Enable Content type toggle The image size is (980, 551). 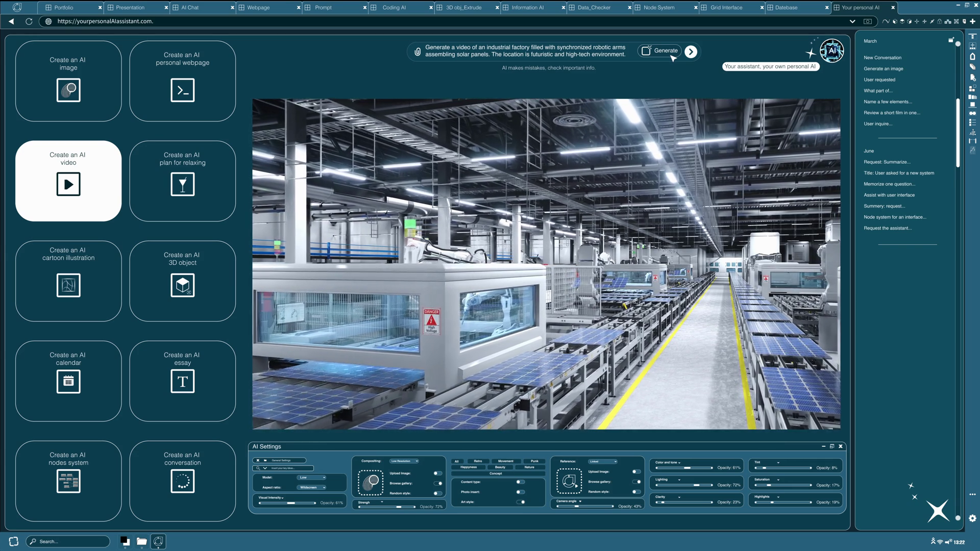coord(520,482)
